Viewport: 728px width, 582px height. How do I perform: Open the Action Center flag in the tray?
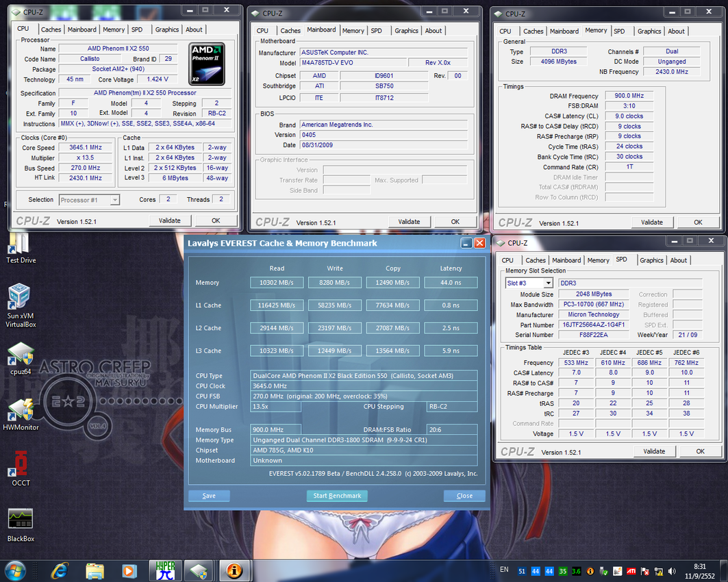tap(645, 571)
